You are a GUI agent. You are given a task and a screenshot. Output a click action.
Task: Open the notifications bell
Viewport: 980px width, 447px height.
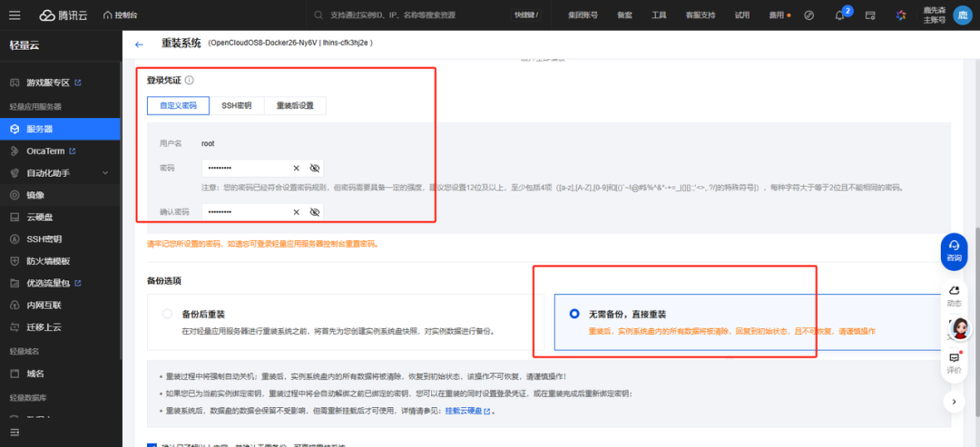[x=839, y=15]
